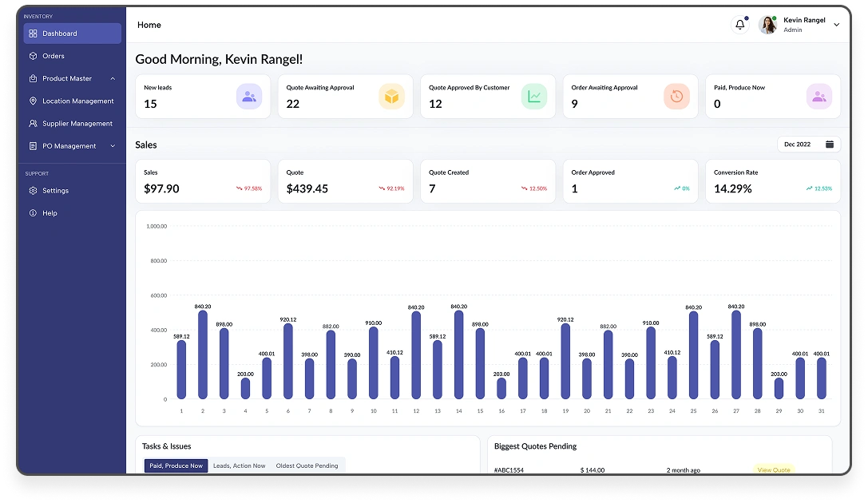Image resolution: width=868 pixels, height=503 pixels.
Task: Expand the PO Management menu
Action: [113, 146]
